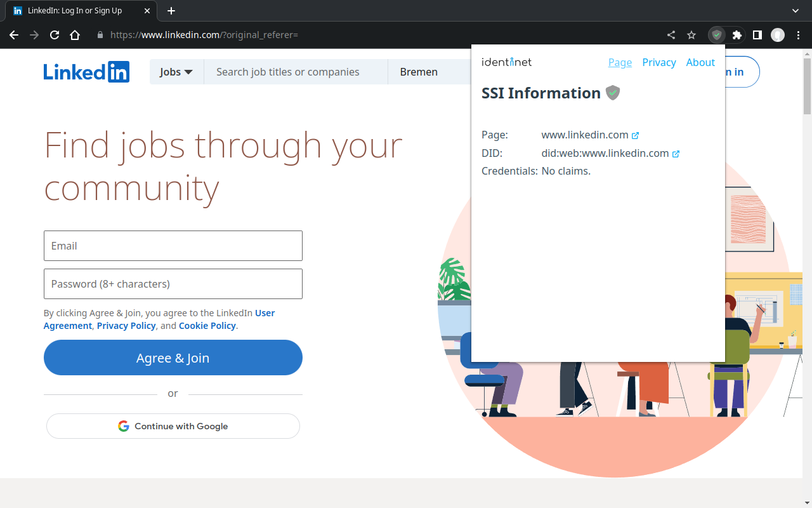Viewport: 812px width, 508px height.
Task: Click the shield beside SSI Information
Action: [x=613, y=93]
